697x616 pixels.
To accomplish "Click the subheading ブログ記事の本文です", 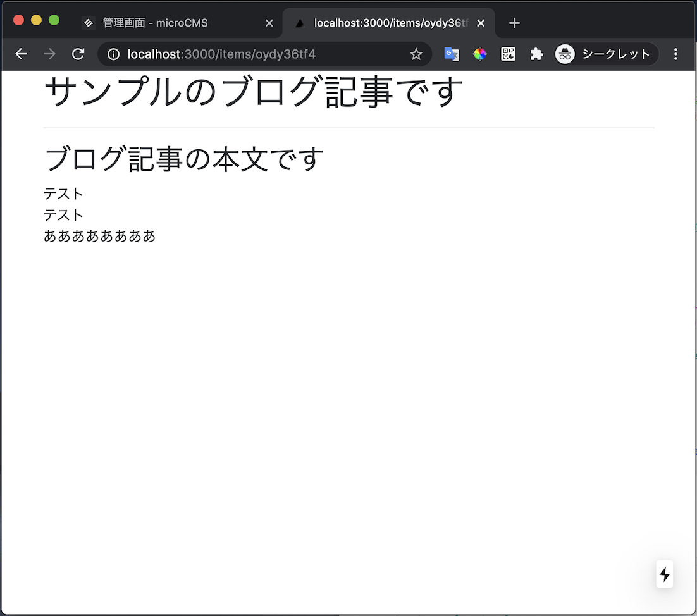I will pyautogui.click(x=183, y=159).
